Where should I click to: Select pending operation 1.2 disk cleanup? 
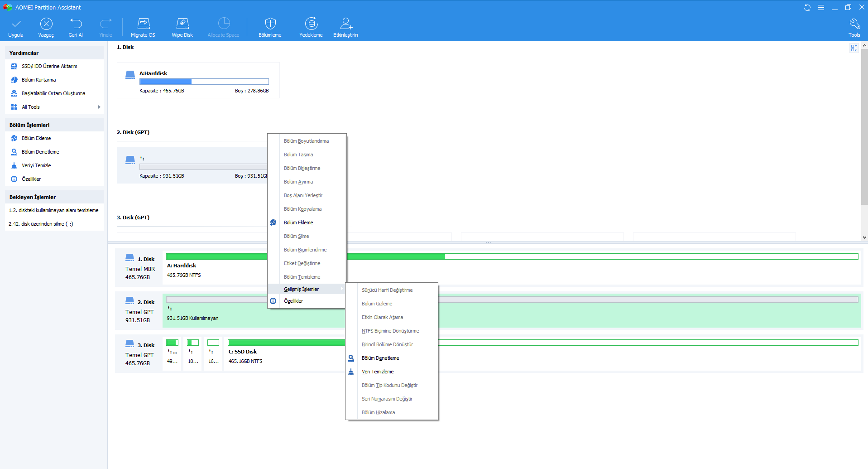[x=54, y=210]
